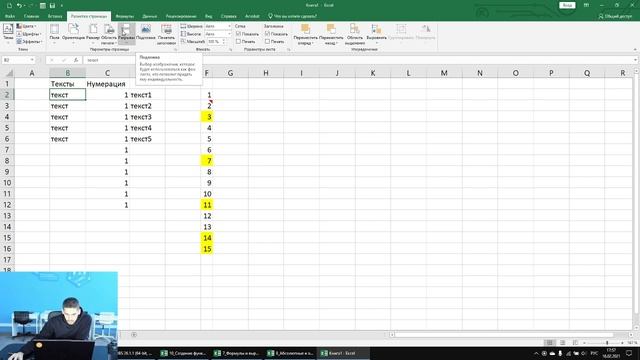
Task: Click the Тексты header cell
Action: click(x=67, y=84)
